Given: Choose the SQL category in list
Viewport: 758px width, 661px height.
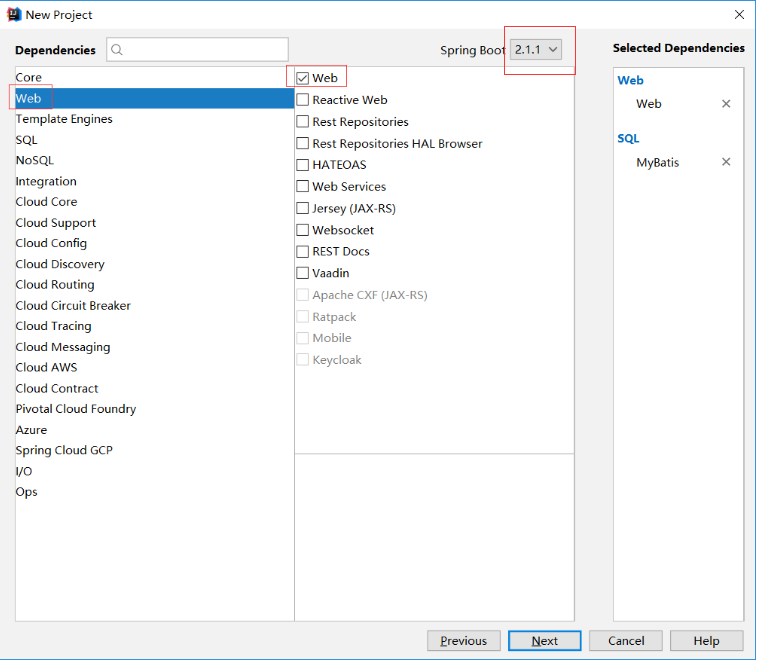Looking at the screenshot, I should point(154,140).
